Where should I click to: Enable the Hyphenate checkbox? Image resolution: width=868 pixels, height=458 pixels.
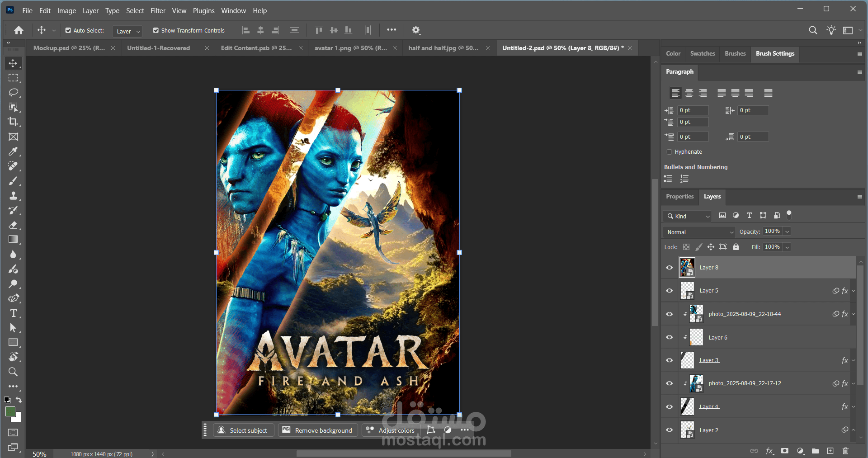coord(670,152)
